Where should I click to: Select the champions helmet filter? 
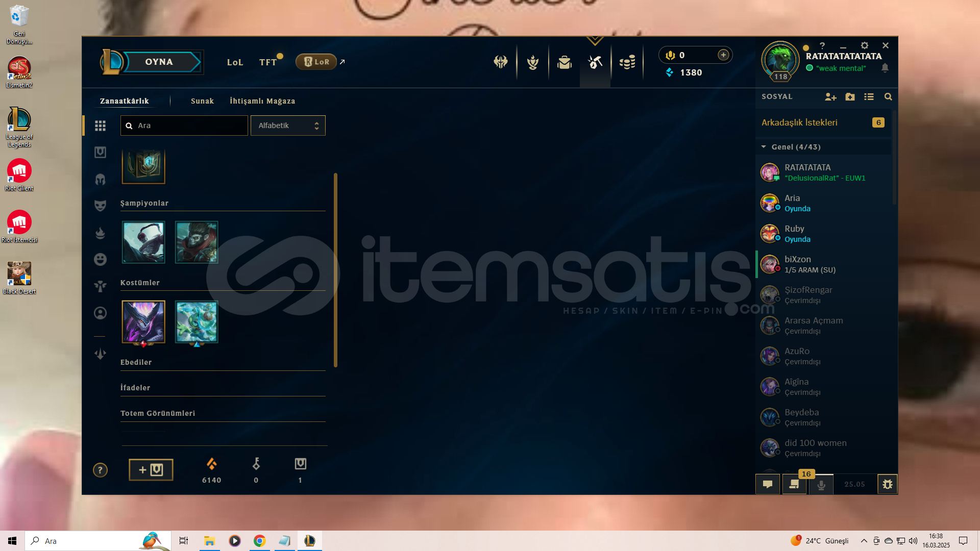[100, 179]
